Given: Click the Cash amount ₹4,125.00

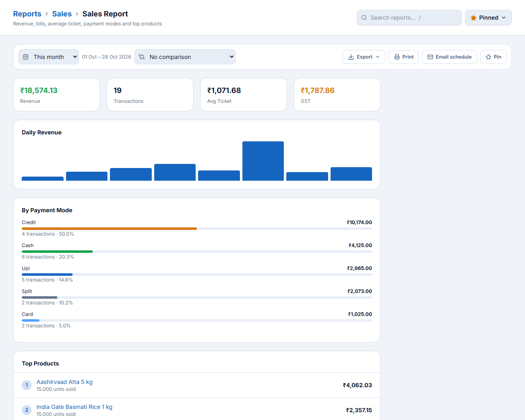Looking at the screenshot, I should [360, 245].
